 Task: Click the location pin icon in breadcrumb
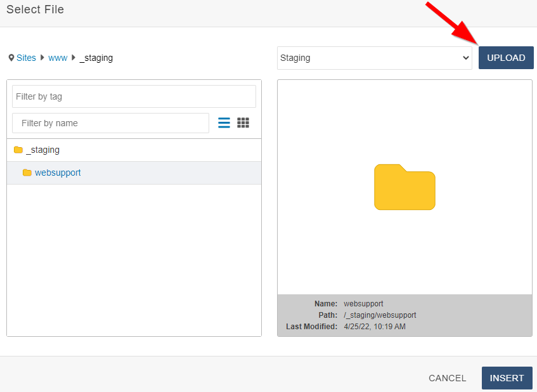(x=11, y=58)
